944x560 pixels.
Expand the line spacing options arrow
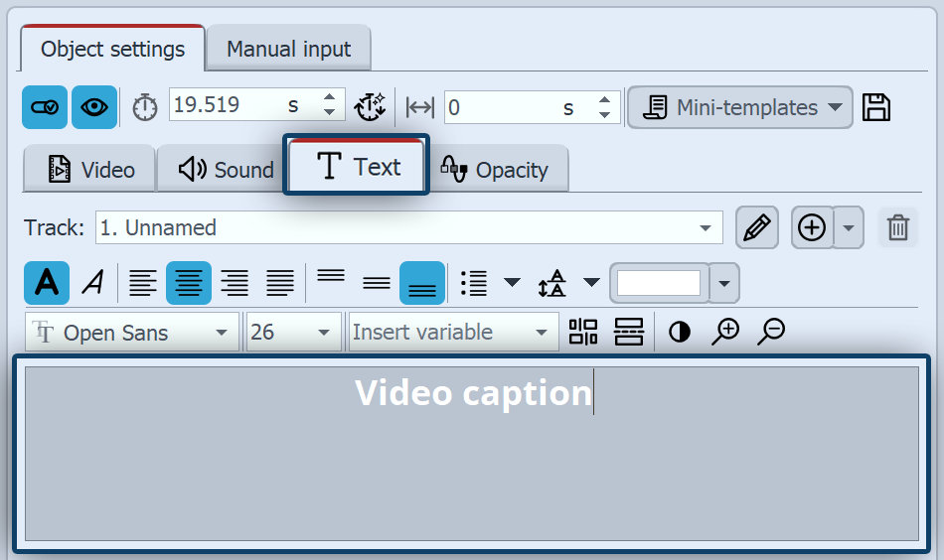[592, 283]
